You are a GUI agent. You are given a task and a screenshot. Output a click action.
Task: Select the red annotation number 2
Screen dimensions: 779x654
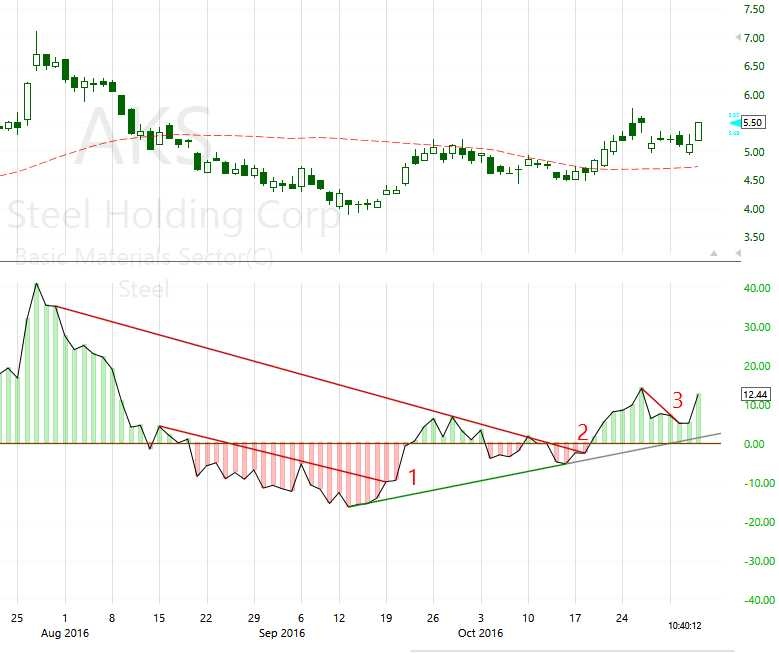582,432
